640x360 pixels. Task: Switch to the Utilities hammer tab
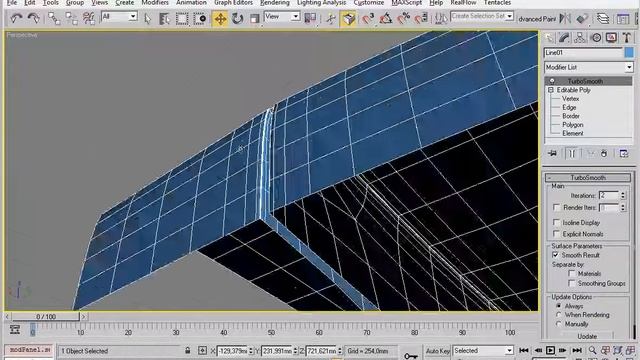[x=627, y=38]
